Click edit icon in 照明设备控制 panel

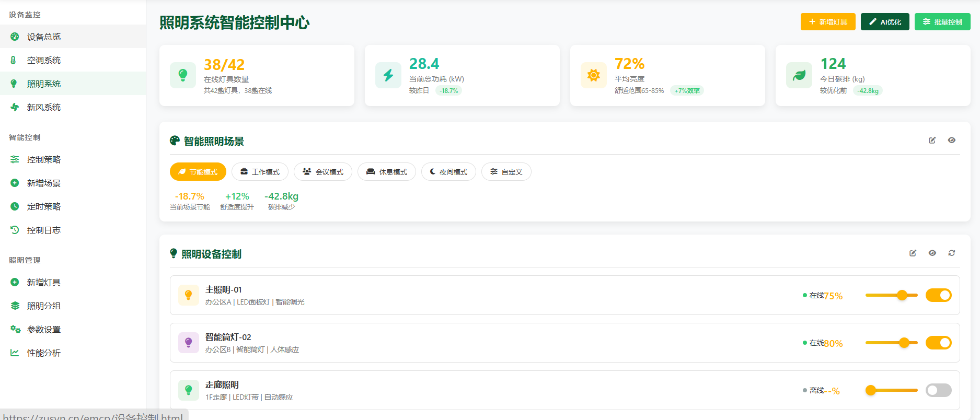point(913,253)
